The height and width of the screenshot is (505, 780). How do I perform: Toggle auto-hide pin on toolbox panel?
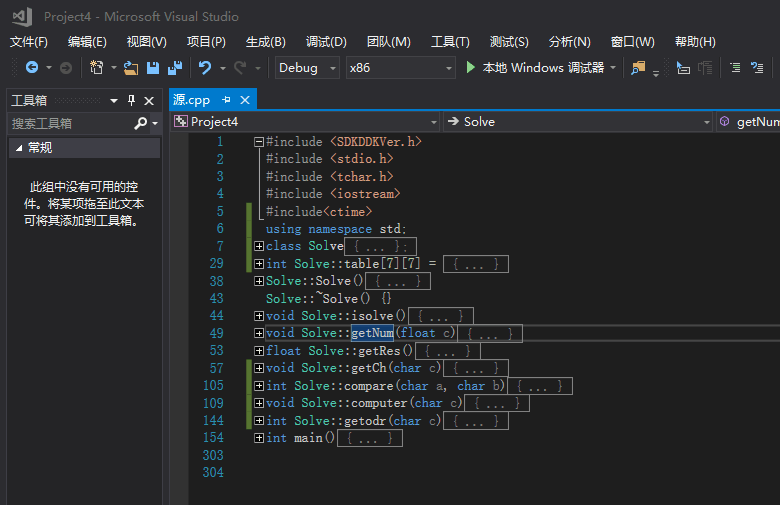point(131,101)
